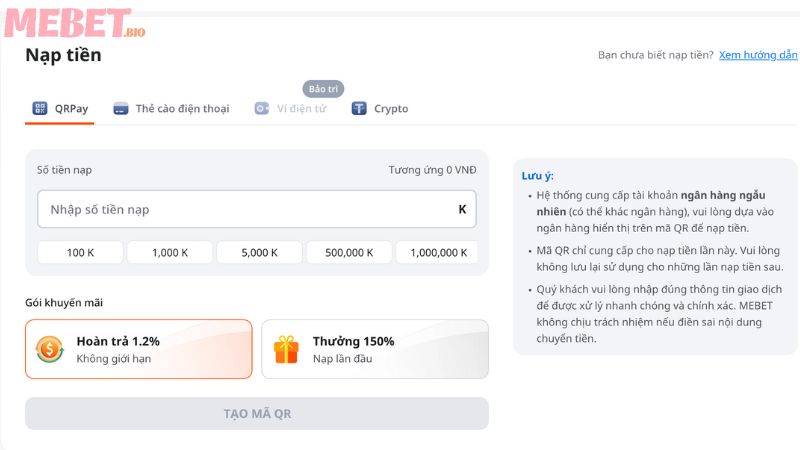This screenshot has width=800, height=450.
Task: Click the MEBET logo
Action: tap(75, 22)
